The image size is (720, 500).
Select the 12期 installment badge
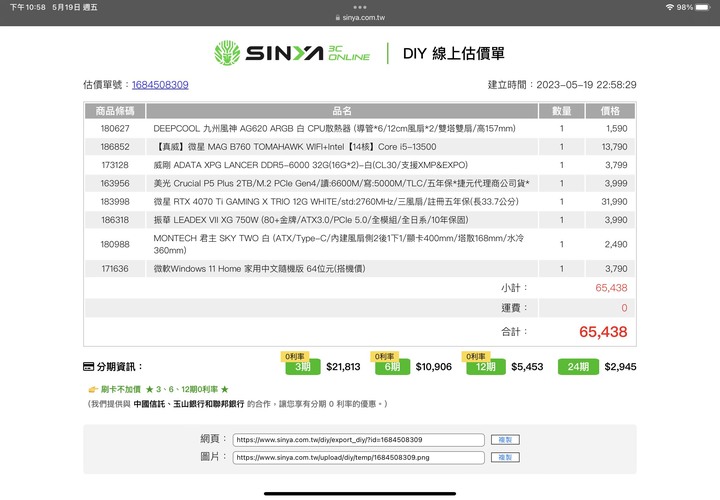point(485,367)
